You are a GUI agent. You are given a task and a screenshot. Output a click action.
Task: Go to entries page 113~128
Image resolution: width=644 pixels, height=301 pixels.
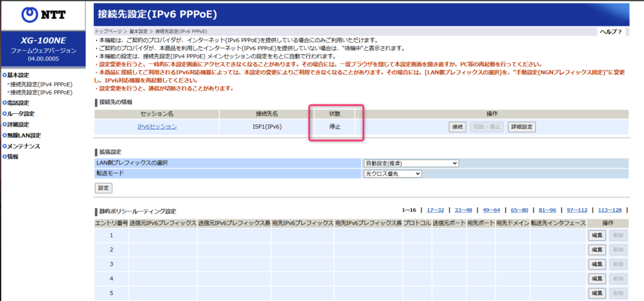click(610, 210)
